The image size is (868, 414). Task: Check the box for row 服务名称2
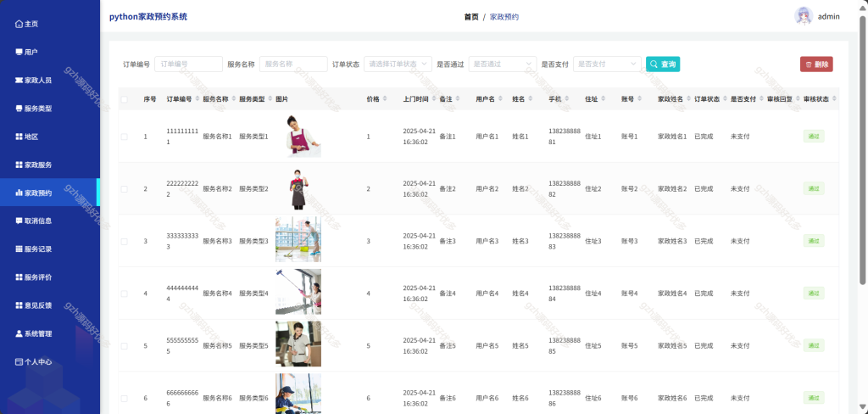(x=124, y=189)
